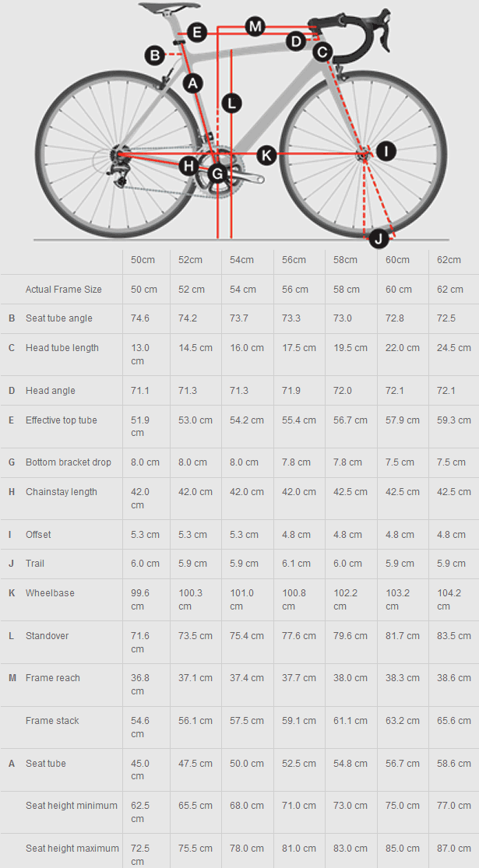Screen dimensions: 479x868
Task: Select the 56cm size column header
Action: click(294, 260)
